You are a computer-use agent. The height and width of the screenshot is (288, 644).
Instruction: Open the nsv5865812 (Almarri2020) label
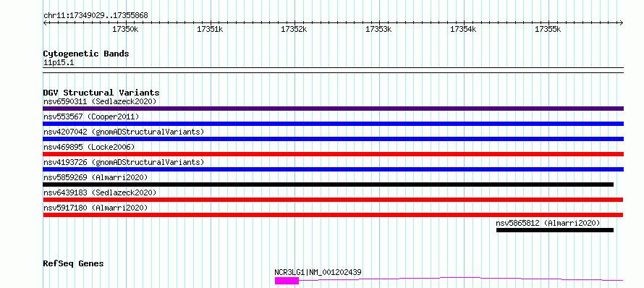(x=548, y=223)
